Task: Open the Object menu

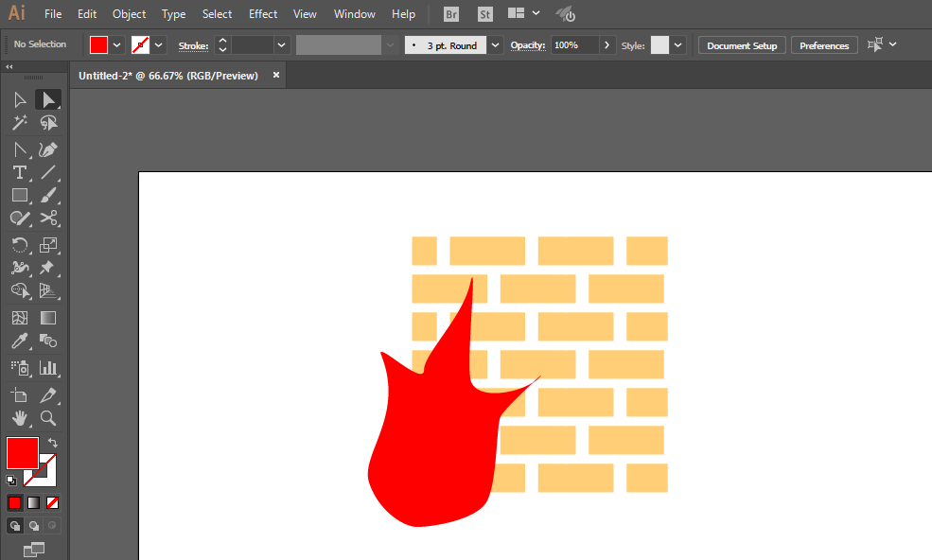Action: tap(129, 14)
